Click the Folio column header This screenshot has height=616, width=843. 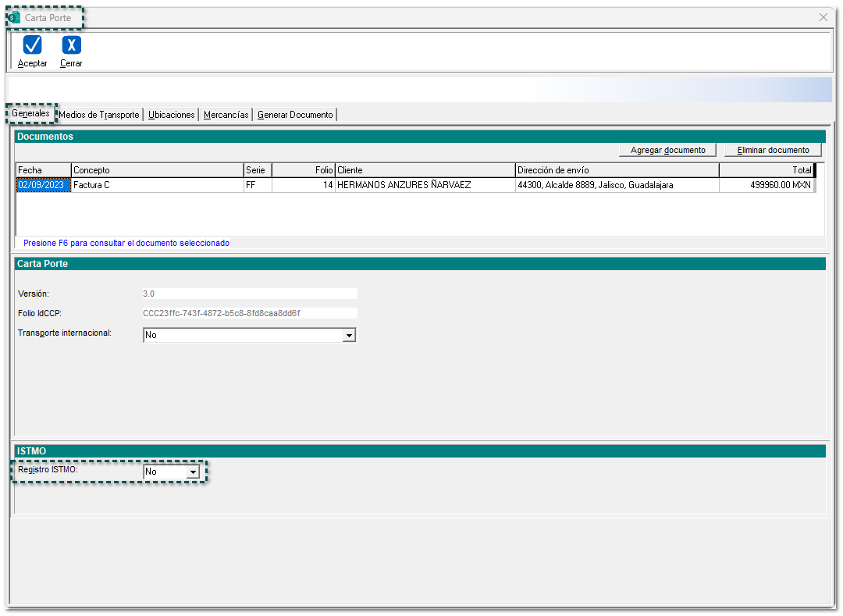coord(304,170)
